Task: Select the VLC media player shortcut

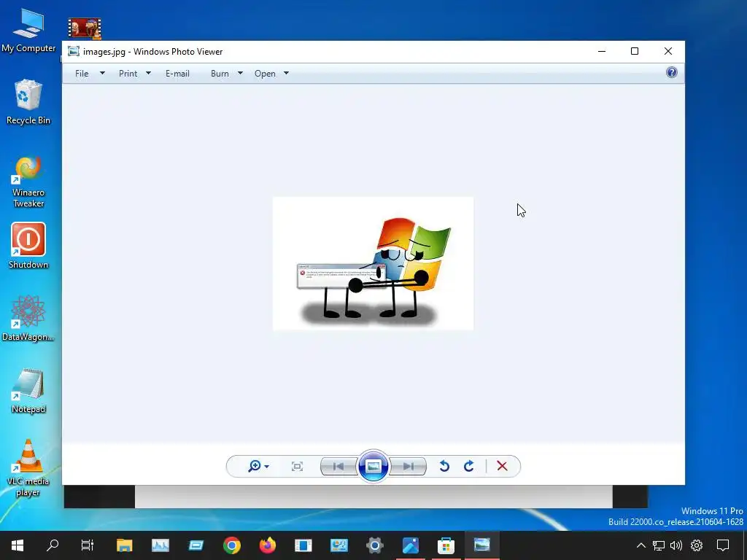Action: click(x=28, y=467)
